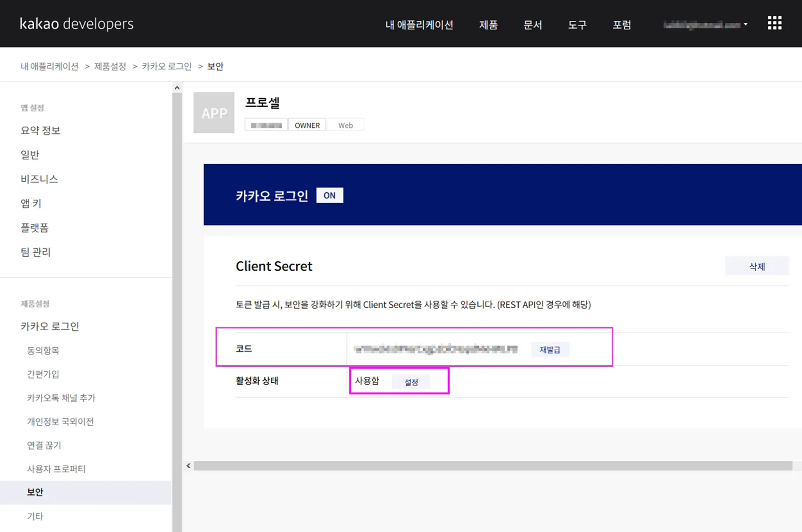Open the account email dropdown arrow
The height and width of the screenshot is (532, 802).
tap(745, 24)
